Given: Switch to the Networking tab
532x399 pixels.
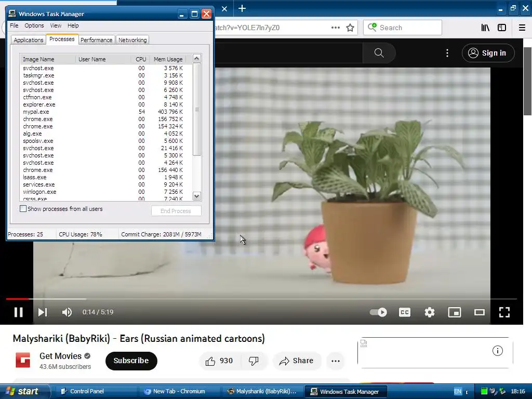Looking at the screenshot, I should tap(132, 40).
